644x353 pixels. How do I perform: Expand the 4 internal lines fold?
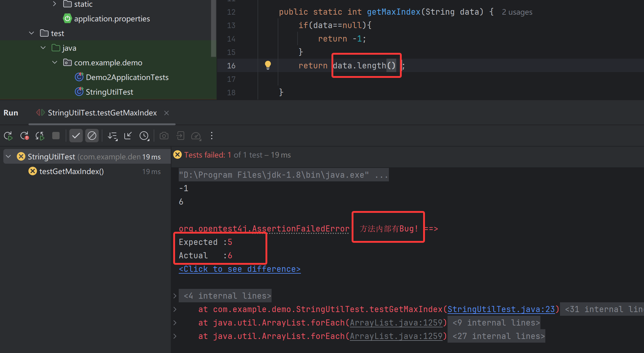pyautogui.click(x=175, y=296)
